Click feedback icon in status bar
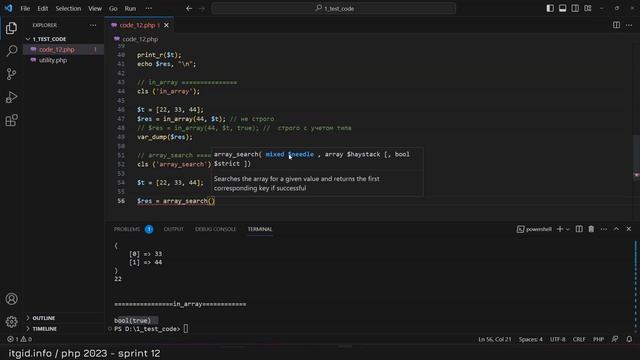Viewport: 640px width, 360px height. point(615,339)
